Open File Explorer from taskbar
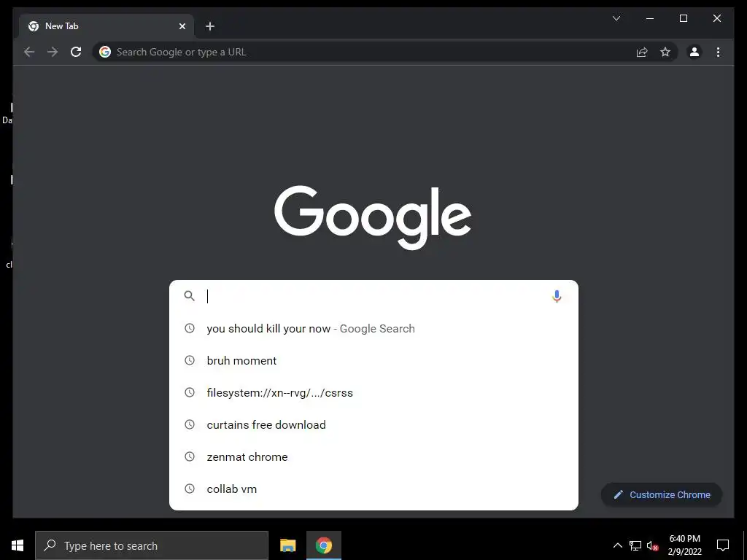 tap(287, 545)
